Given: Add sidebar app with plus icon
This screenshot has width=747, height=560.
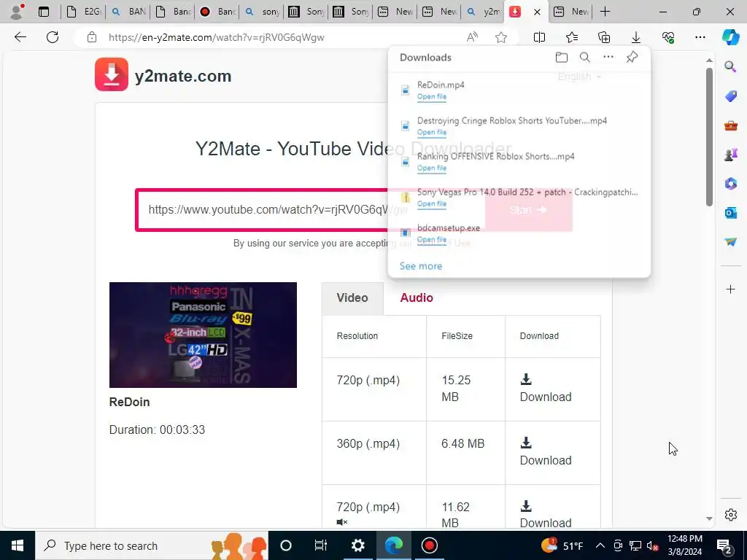Looking at the screenshot, I should tap(730, 289).
